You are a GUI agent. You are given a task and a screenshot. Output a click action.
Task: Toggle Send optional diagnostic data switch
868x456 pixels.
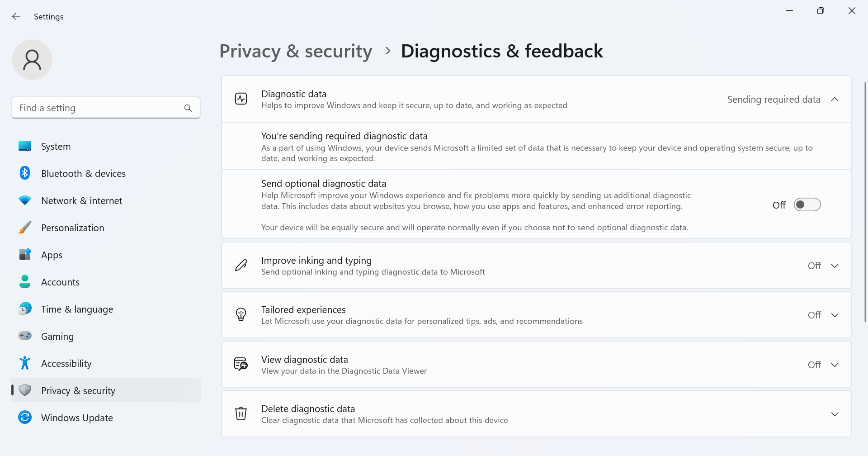click(x=807, y=205)
